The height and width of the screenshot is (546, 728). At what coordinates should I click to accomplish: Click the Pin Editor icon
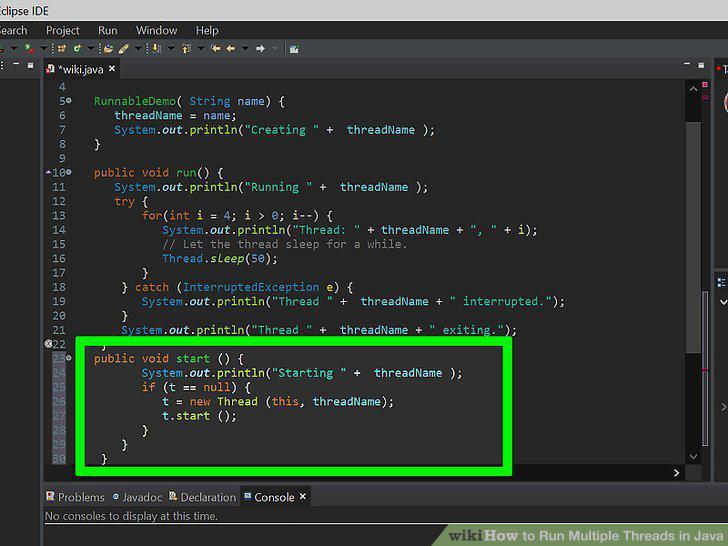pos(294,49)
